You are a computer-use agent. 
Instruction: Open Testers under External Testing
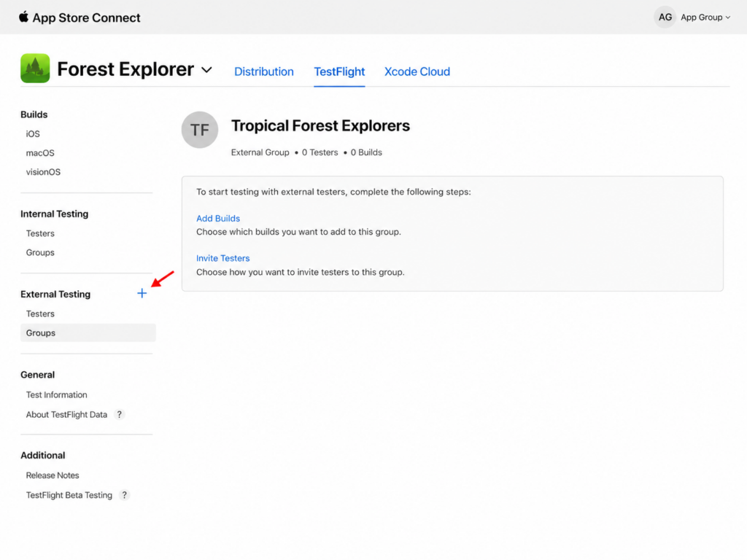(40, 314)
